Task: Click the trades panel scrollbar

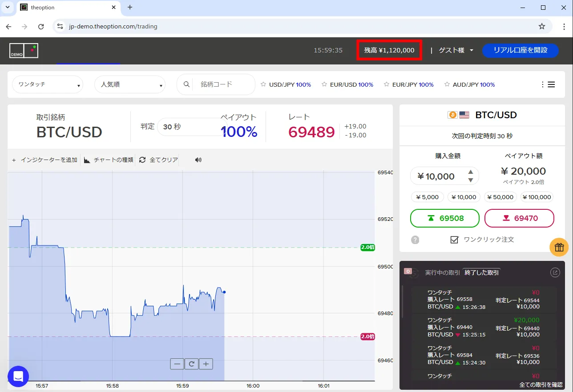Action: tap(402, 302)
